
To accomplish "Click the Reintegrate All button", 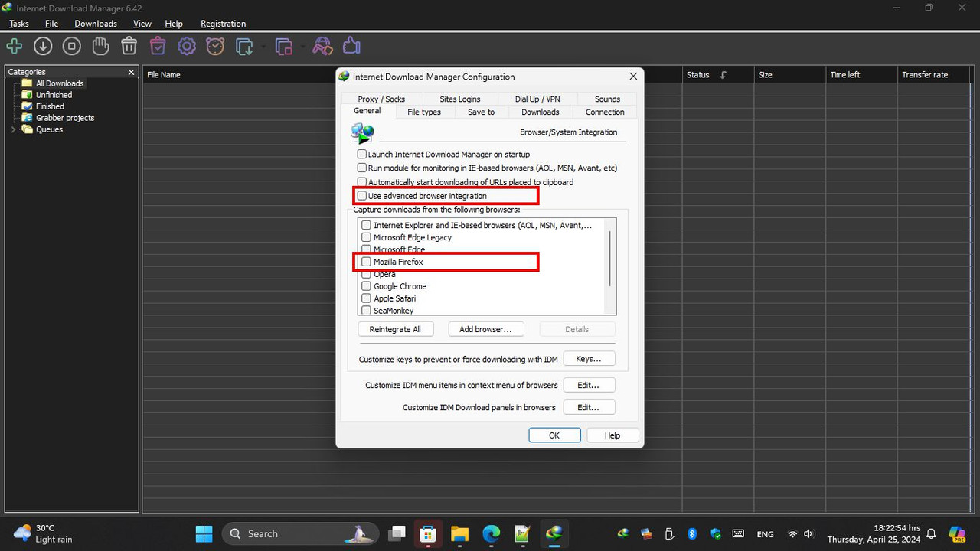I will tap(395, 329).
